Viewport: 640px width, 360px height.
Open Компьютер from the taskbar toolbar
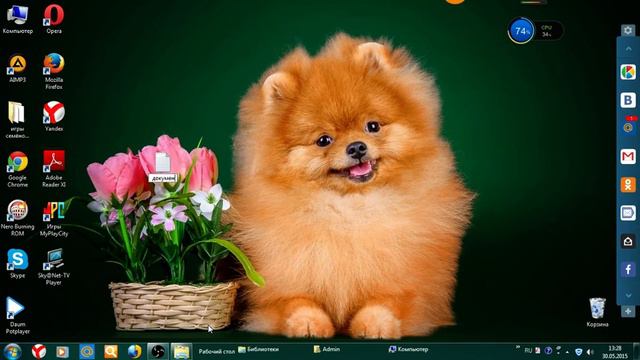click(409, 349)
